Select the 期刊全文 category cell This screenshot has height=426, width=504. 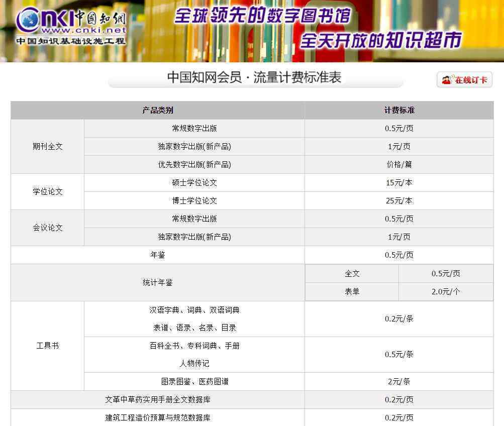48,147
